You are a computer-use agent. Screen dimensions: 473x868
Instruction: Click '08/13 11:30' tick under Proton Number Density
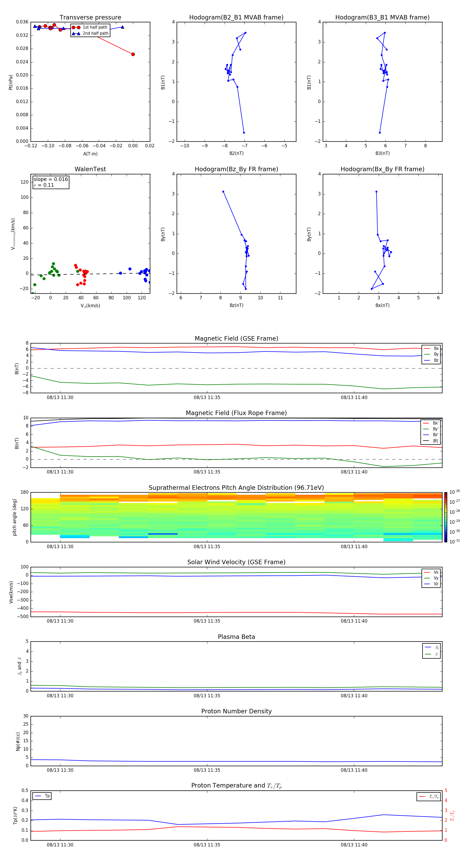coord(60,770)
